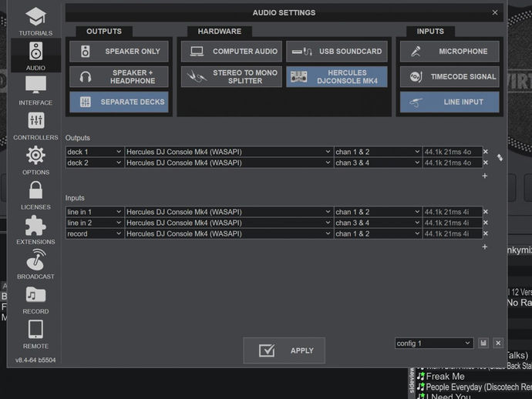Viewport: 532px width, 399px height.
Task: Open the Interface settings section
Action: coord(35,91)
